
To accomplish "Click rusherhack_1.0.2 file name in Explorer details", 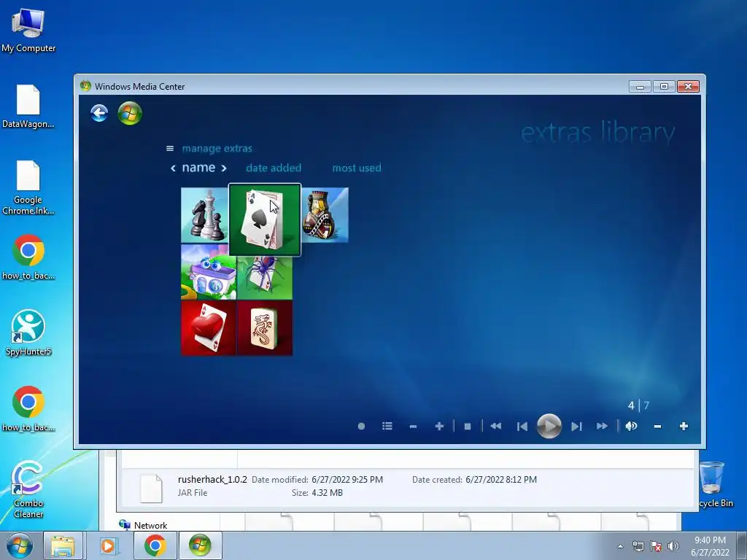I will tap(212, 480).
